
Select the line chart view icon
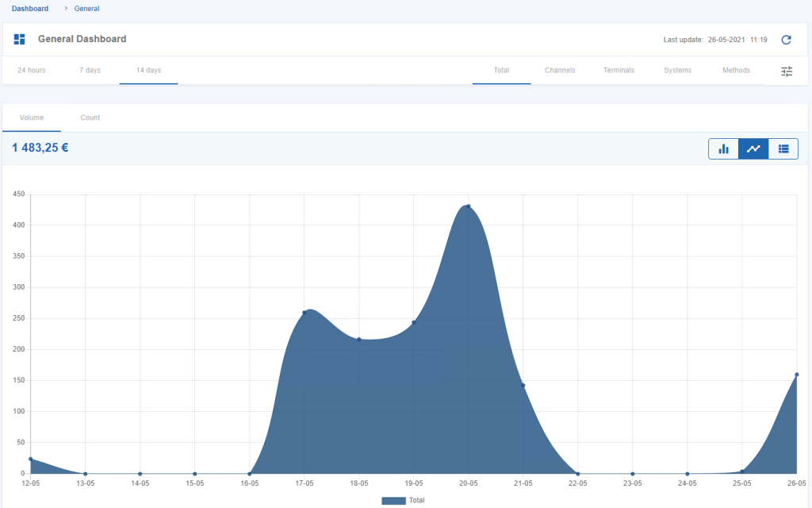753,148
